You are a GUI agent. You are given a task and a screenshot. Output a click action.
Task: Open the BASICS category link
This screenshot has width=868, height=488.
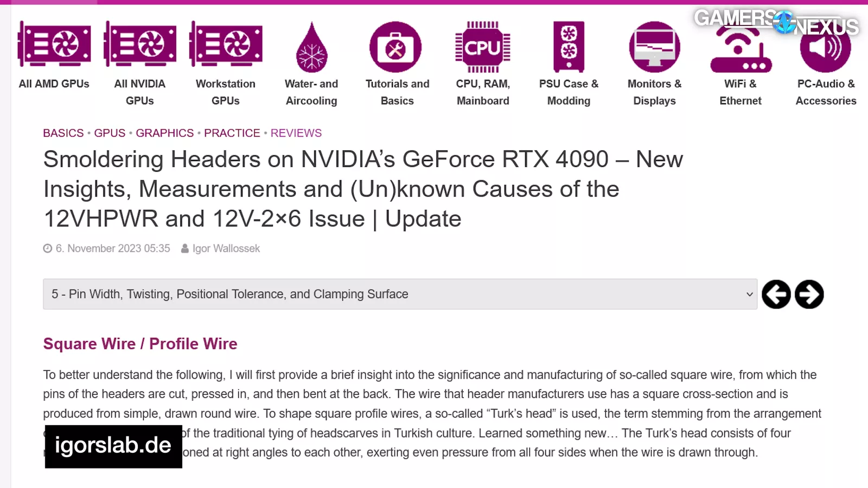point(63,133)
